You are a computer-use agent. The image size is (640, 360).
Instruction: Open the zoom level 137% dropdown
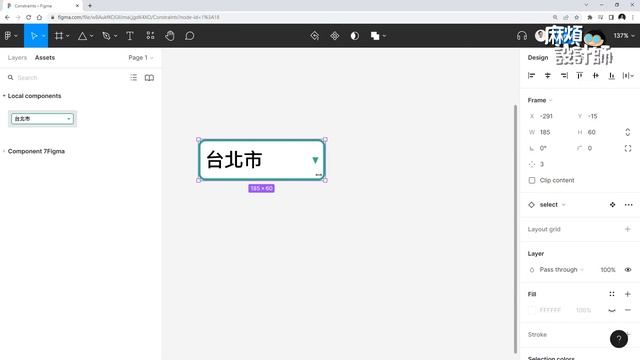624,36
